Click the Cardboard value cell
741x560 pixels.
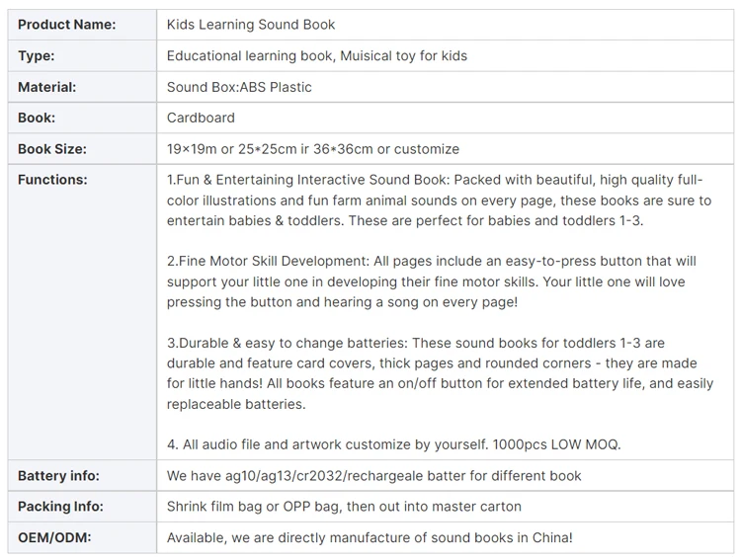pos(201,118)
